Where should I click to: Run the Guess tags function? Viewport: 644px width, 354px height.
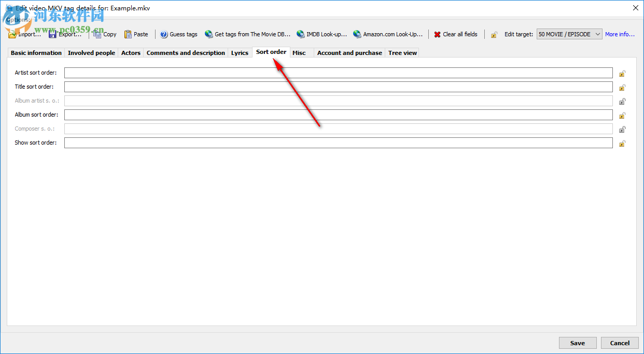[x=178, y=34]
